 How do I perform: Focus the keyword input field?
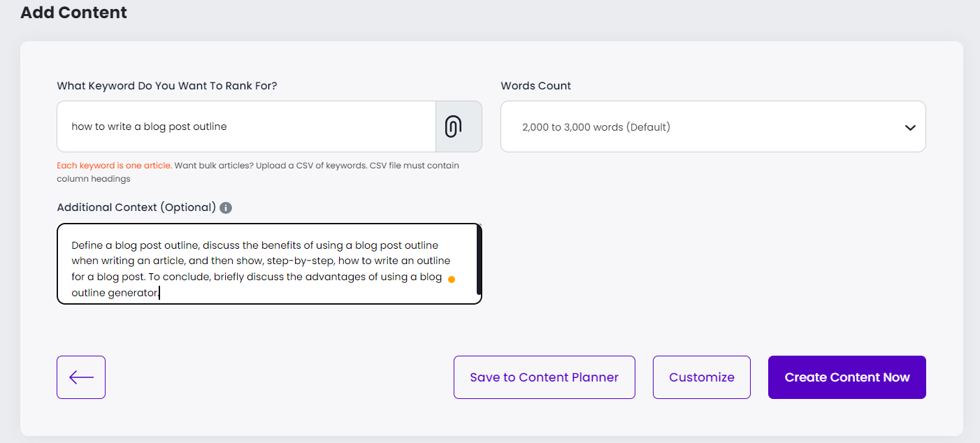(246, 126)
